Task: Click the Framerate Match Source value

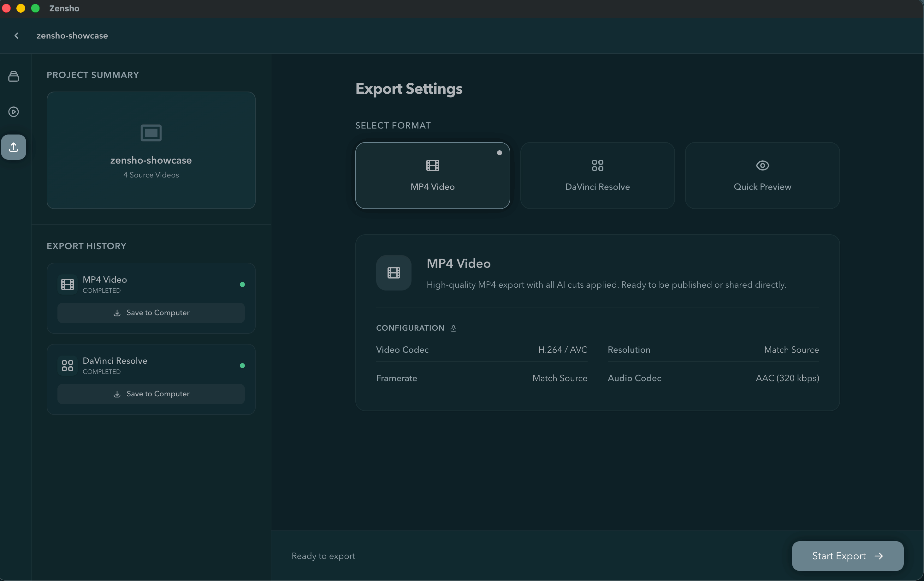Action: click(x=560, y=378)
